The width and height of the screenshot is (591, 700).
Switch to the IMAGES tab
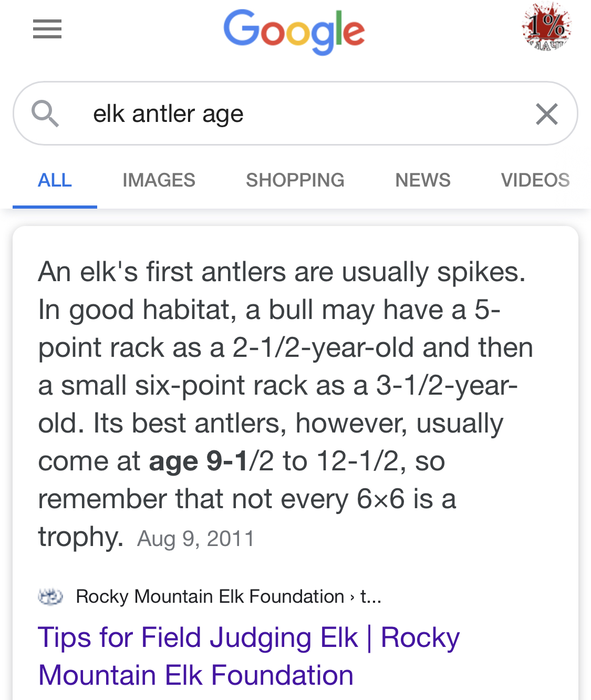[159, 180]
